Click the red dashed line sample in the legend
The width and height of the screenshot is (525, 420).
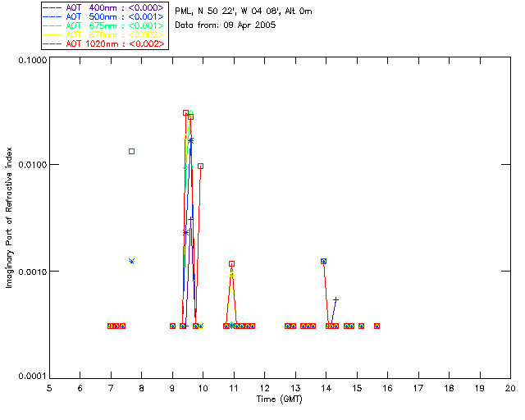[x=52, y=43]
